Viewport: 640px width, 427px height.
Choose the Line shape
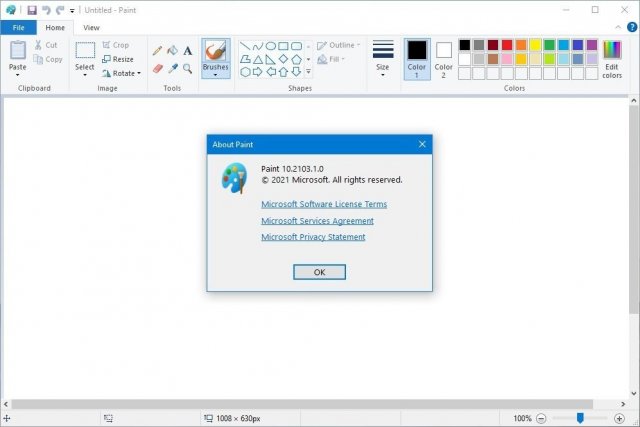coord(245,46)
